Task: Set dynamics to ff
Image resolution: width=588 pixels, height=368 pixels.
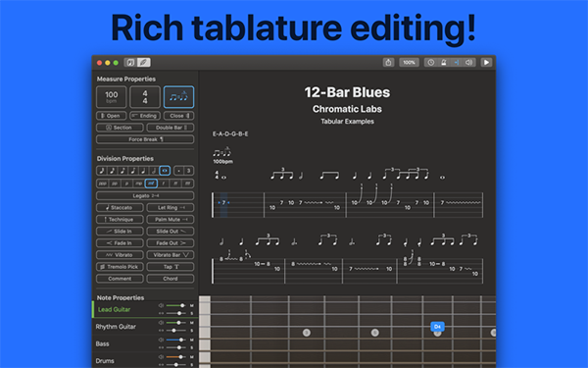Action: point(175,184)
